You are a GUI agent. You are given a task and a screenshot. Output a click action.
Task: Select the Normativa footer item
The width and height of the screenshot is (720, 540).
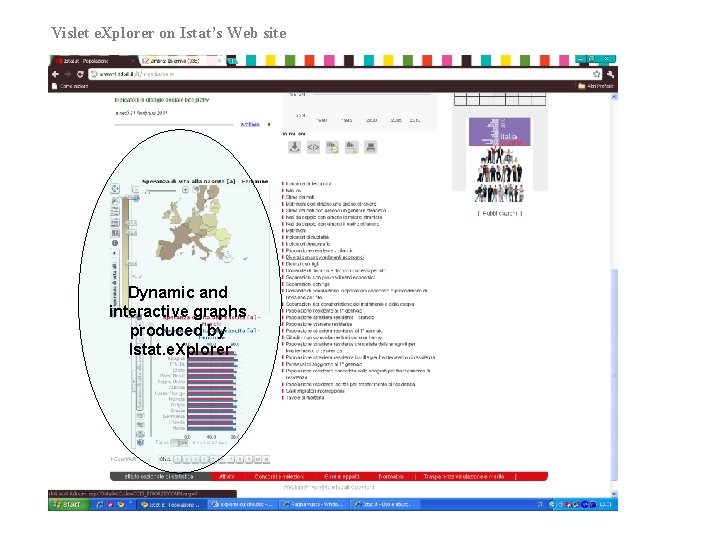coord(391,477)
